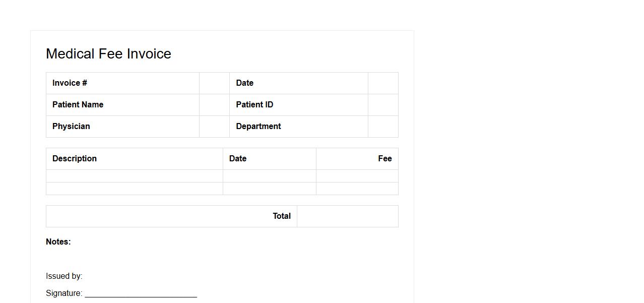644x303 pixels.
Task: Select the Fee column header
Action: [384, 159]
